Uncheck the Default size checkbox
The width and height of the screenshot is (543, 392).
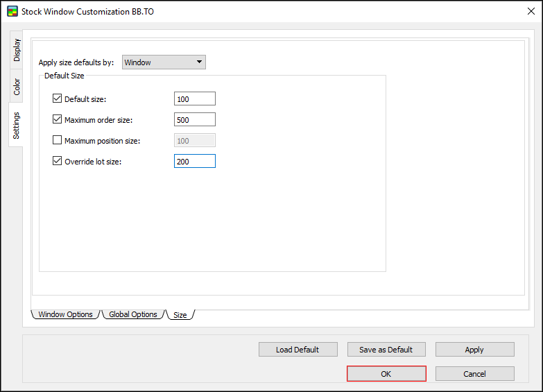click(x=58, y=99)
